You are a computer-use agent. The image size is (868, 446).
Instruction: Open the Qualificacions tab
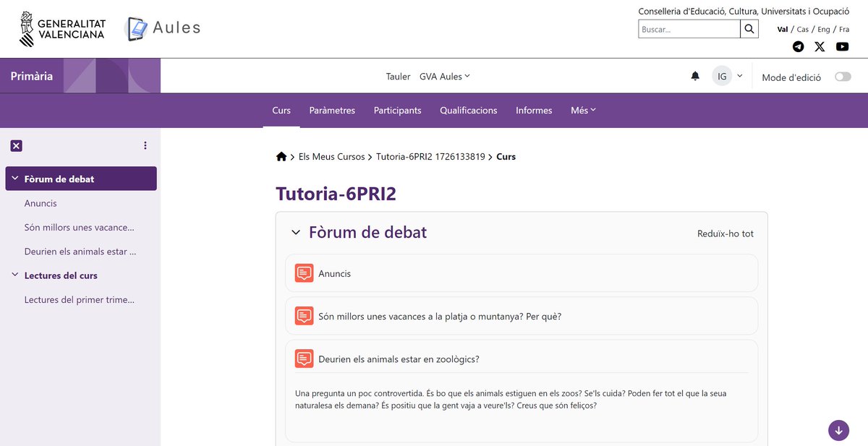point(469,110)
